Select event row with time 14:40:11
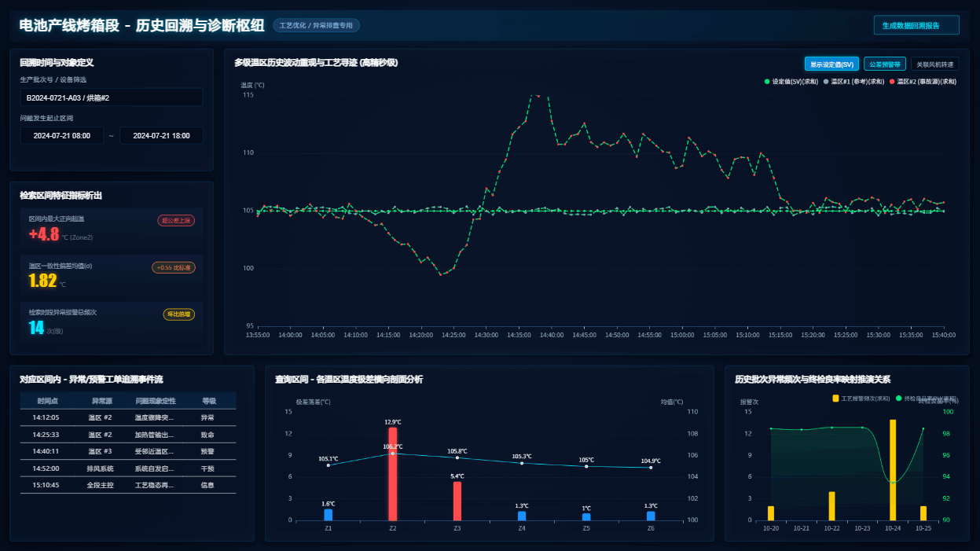Screen dimensions: 980x551 click(x=128, y=451)
